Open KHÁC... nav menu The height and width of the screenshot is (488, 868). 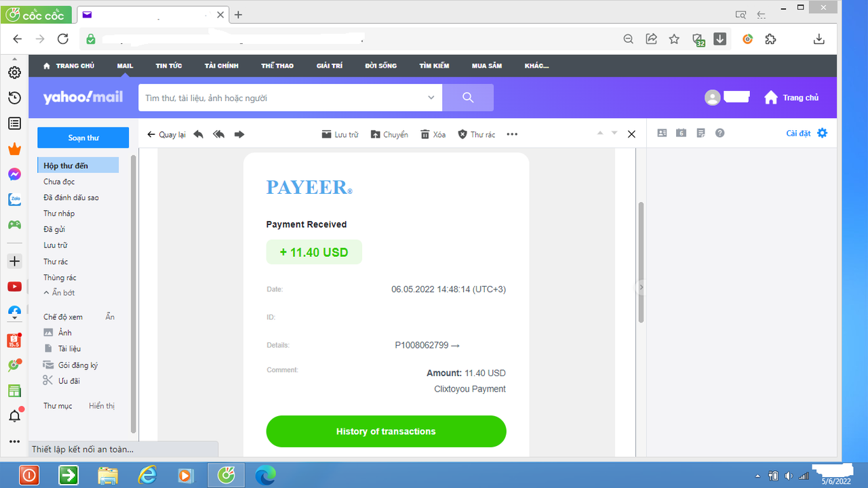pyautogui.click(x=537, y=66)
